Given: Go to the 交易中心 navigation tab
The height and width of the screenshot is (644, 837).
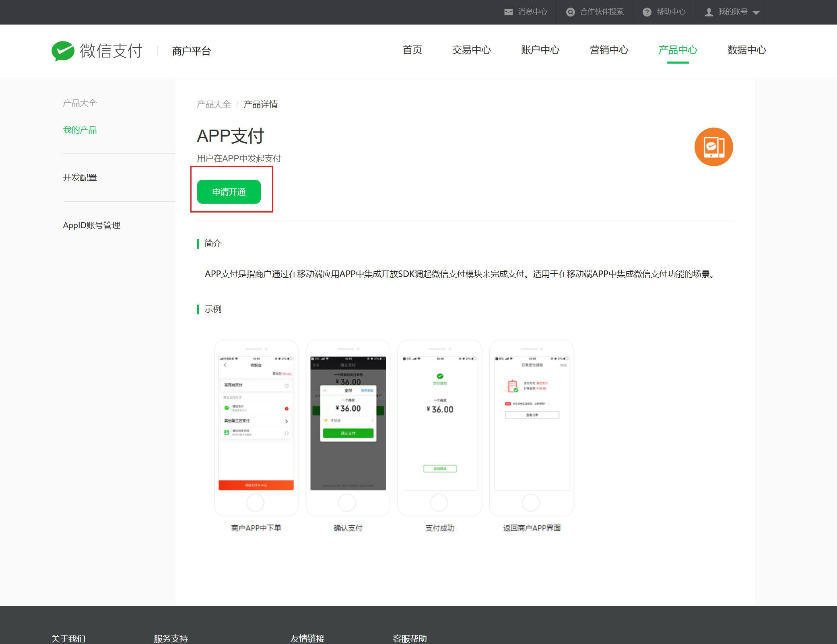Looking at the screenshot, I should 471,50.
